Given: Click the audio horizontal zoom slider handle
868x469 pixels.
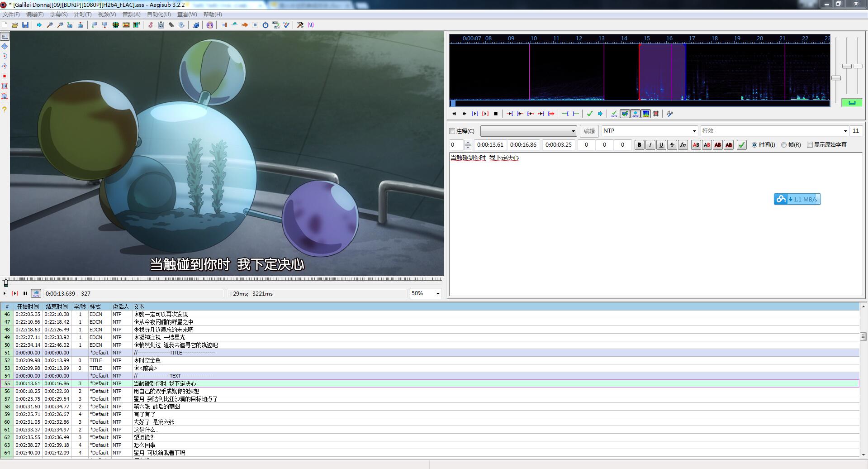Looking at the screenshot, I should point(836,78).
